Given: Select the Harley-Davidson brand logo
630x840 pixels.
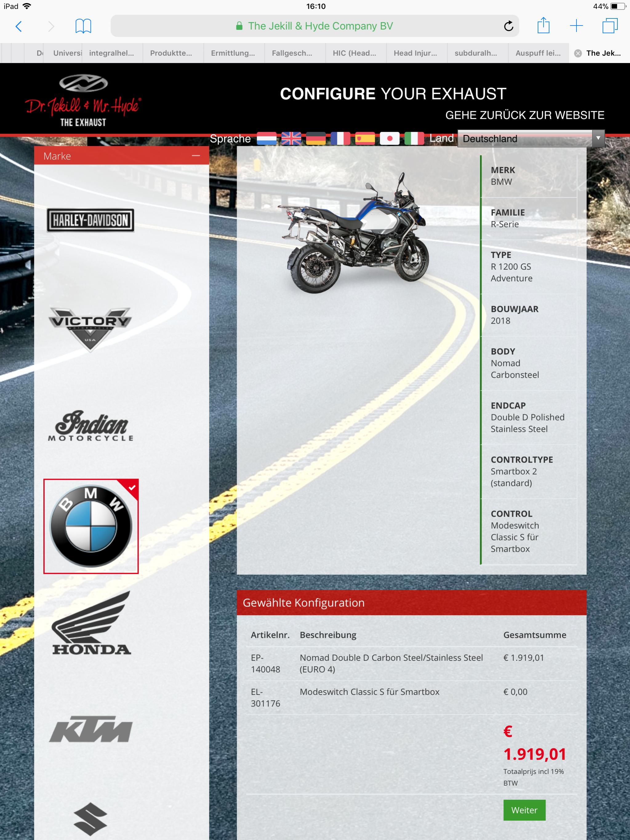Looking at the screenshot, I should [90, 220].
